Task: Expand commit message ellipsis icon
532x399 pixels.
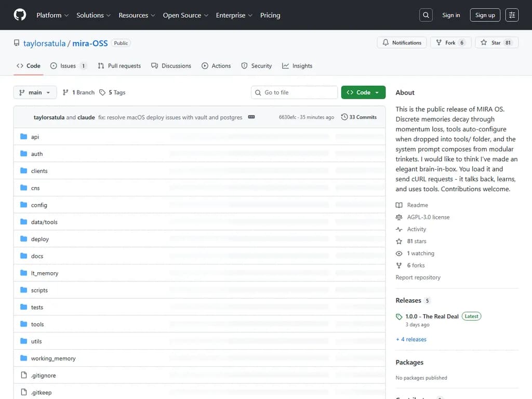Action: [251, 117]
